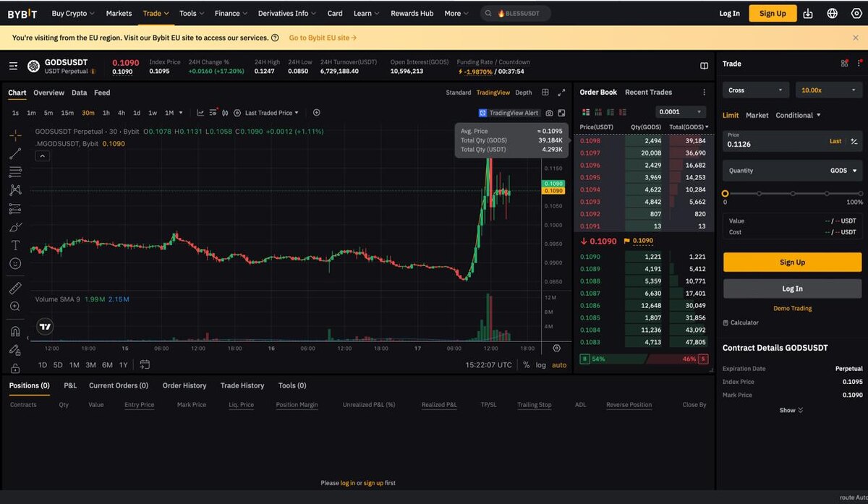
Task: Click the quantity percentage slider handle
Action: pyautogui.click(x=725, y=194)
